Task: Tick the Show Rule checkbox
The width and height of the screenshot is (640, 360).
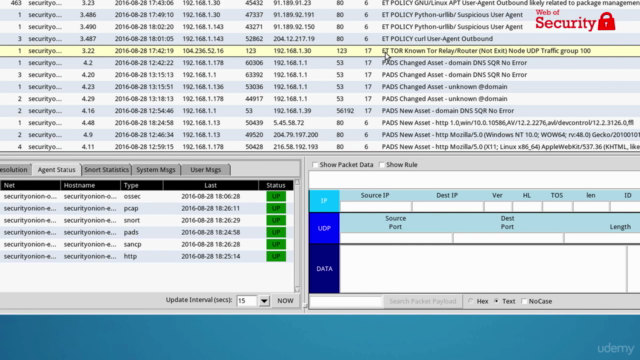Action: pos(382,165)
